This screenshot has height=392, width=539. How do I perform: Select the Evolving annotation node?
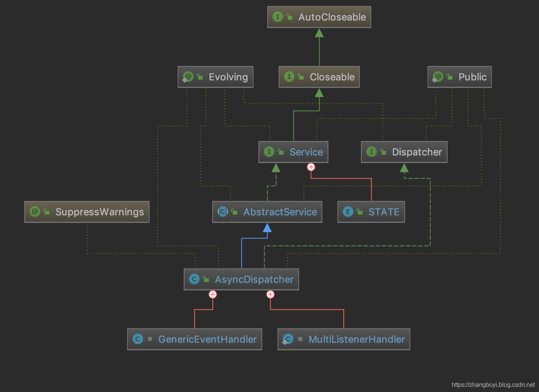click(x=216, y=77)
